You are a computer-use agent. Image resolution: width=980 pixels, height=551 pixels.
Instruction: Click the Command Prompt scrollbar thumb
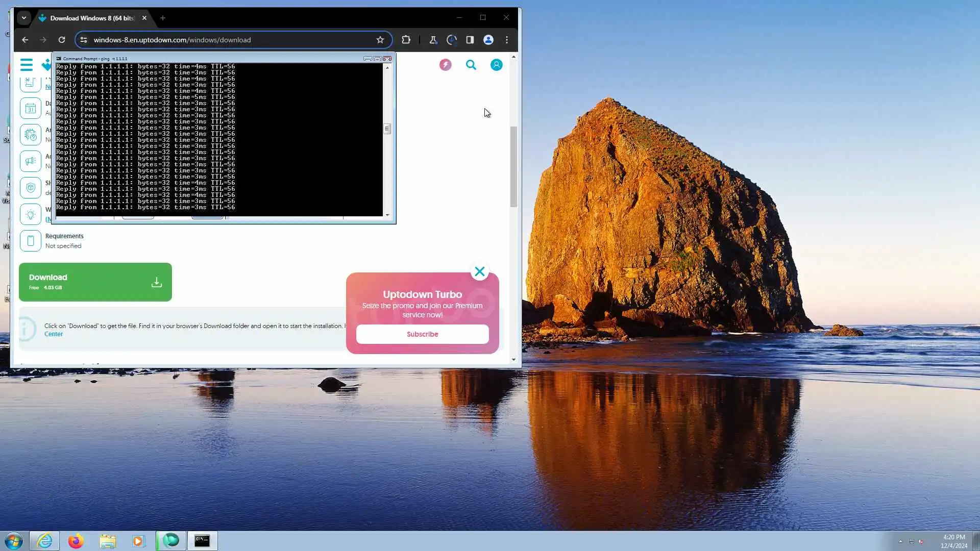[387, 129]
